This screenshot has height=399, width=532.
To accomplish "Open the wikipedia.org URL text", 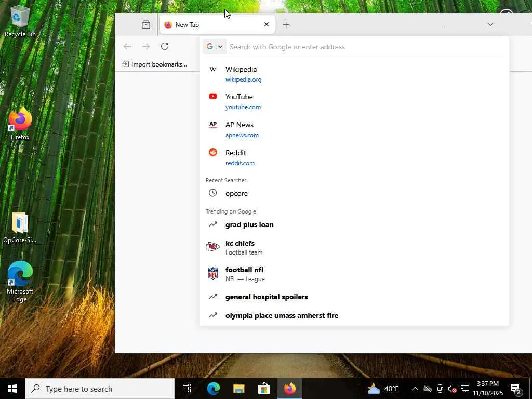I will 243,79.
